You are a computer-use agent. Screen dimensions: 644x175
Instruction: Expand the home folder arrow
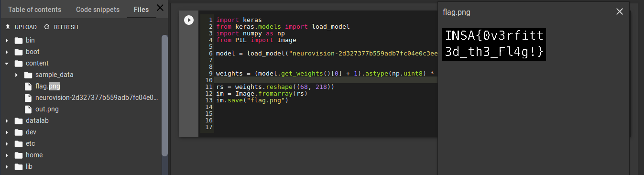(7, 155)
